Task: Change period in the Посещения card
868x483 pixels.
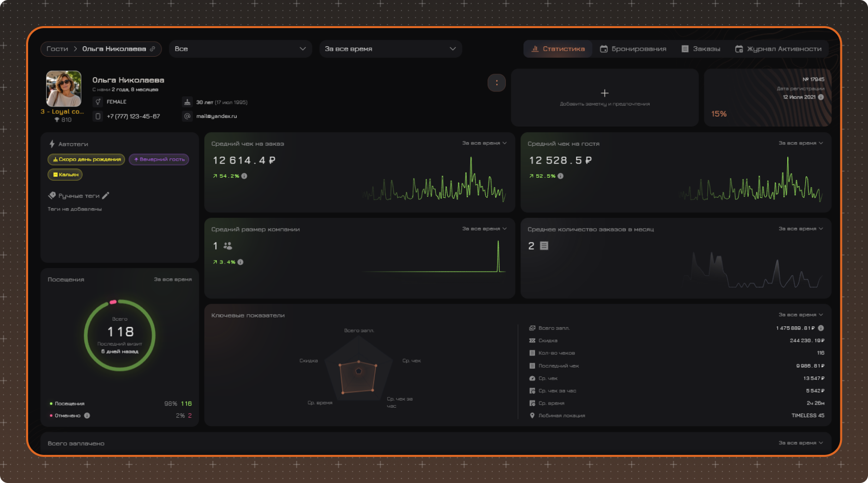Action: coord(173,279)
